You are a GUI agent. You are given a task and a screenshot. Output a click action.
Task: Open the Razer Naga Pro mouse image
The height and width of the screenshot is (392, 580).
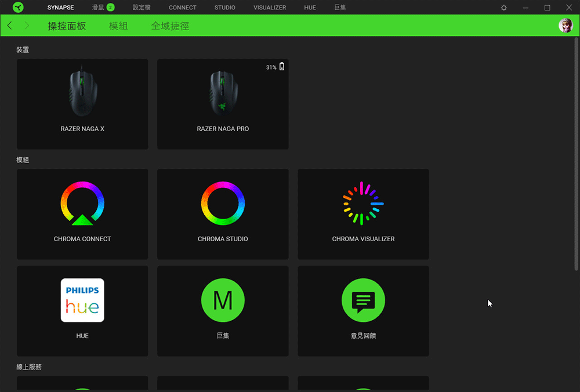[x=223, y=93]
